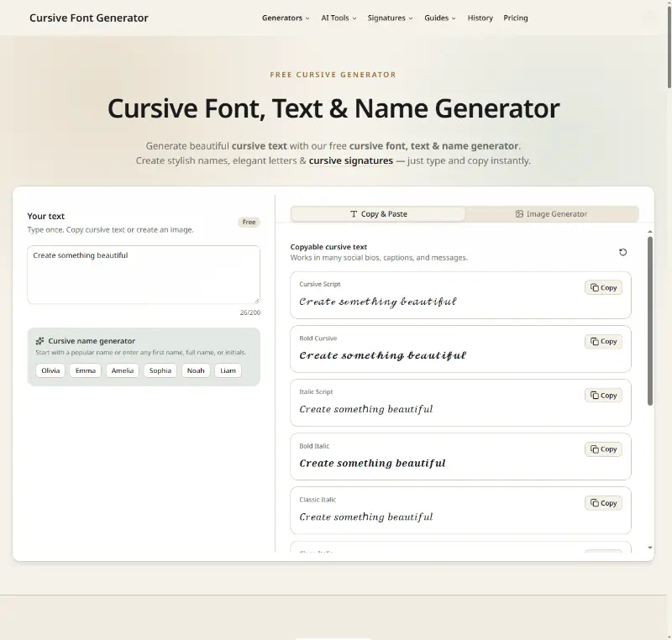Copy the Bold Italic text
The height and width of the screenshot is (640, 672).
click(x=603, y=449)
